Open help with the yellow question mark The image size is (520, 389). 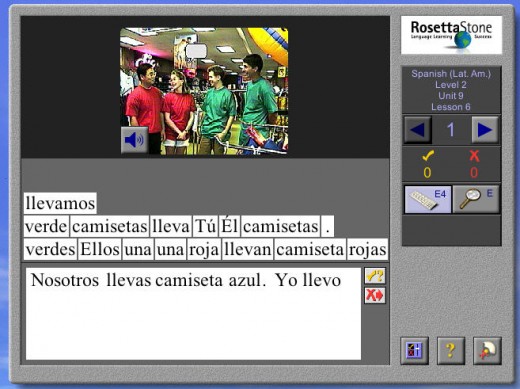[x=451, y=351]
